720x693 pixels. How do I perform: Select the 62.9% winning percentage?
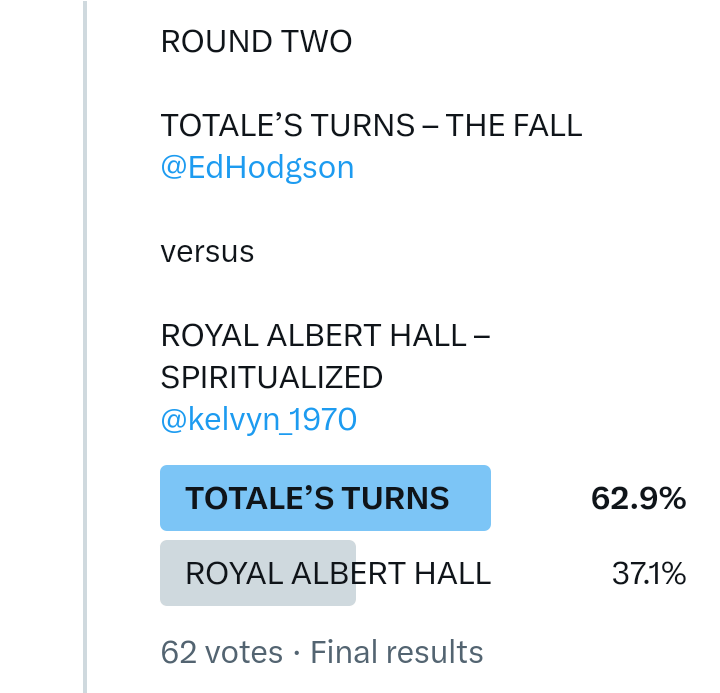click(638, 499)
